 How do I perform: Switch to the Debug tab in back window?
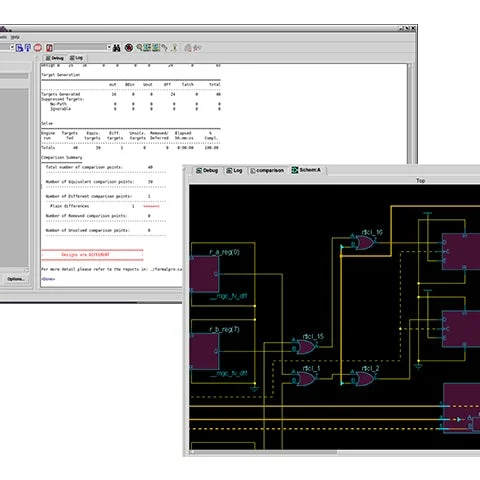pyautogui.click(x=54, y=58)
